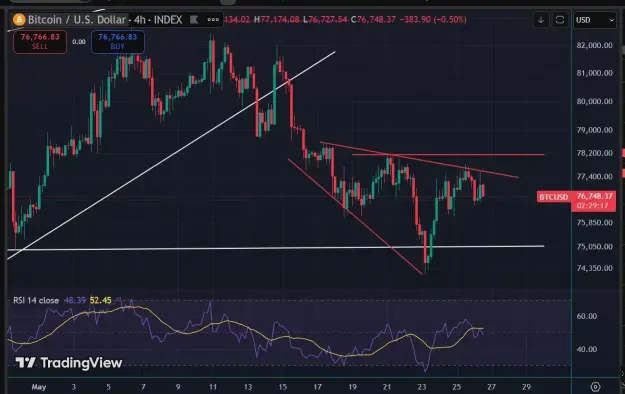
Task: Click the 77,400.00 price axis label
Action: tap(594, 176)
